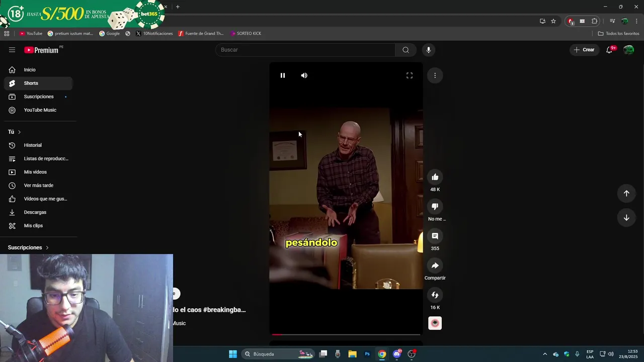The height and width of the screenshot is (362, 644).
Task: Open Listas de reproducción
Action: (38, 158)
